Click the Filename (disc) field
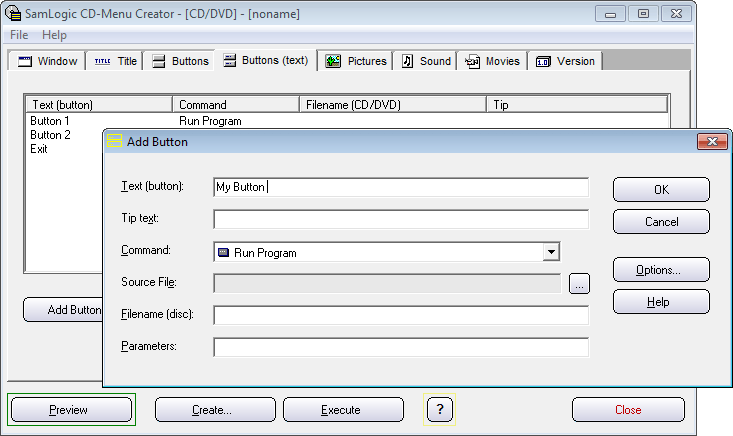Image resolution: width=733 pixels, height=436 pixels. 401,315
